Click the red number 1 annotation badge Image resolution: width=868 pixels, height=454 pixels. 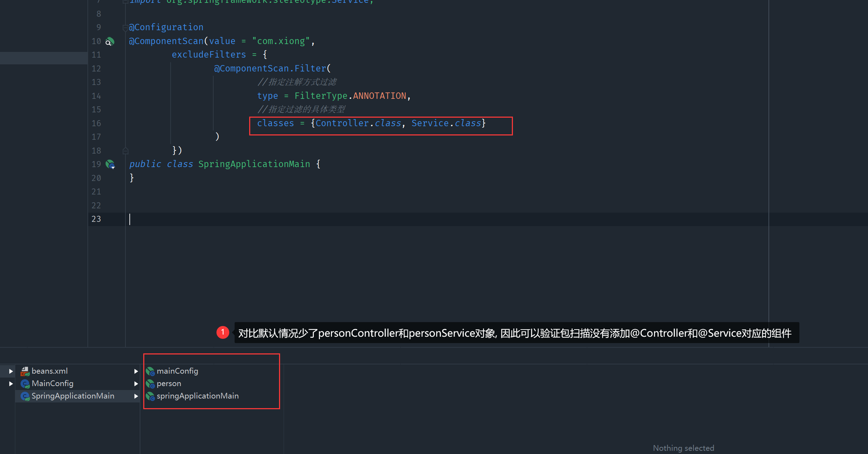pyautogui.click(x=223, y=332)
